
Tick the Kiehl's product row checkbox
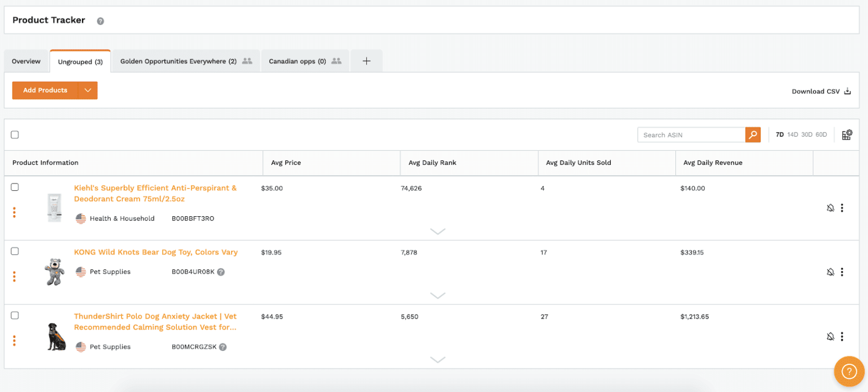click(x=15, y=187)
